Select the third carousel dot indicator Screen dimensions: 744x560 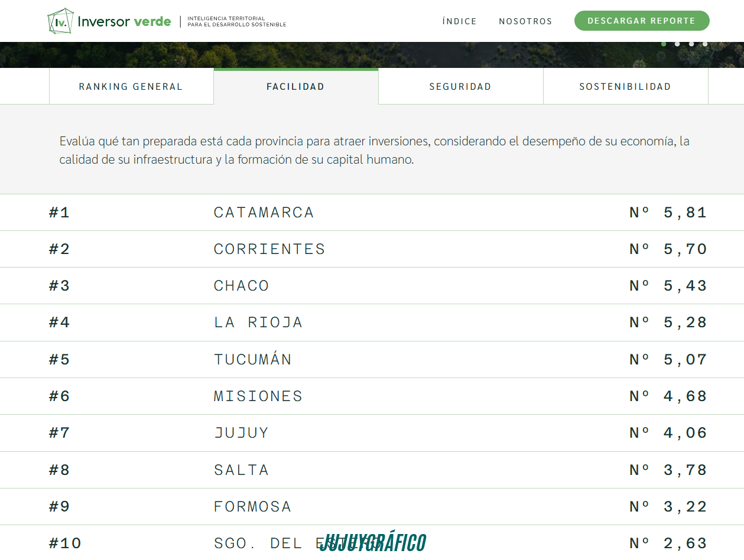point(691,44)
